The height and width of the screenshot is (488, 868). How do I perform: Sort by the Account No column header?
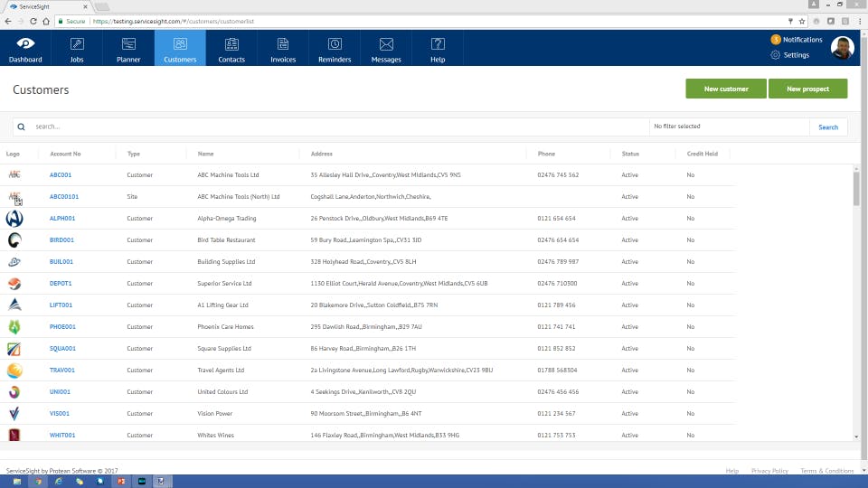(65, 154)
